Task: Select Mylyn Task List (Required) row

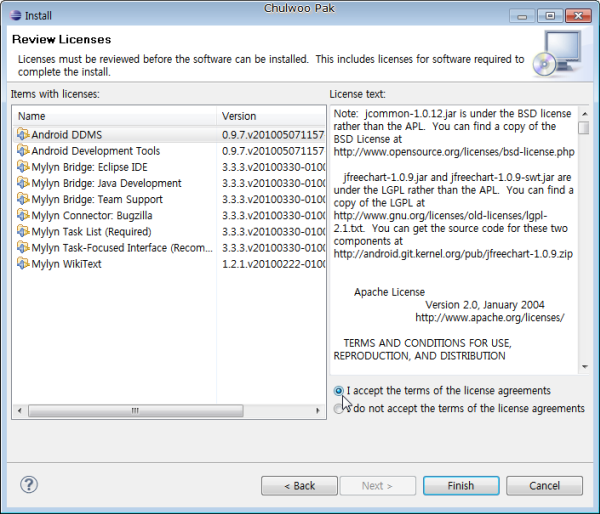Action: pos(169,232)
